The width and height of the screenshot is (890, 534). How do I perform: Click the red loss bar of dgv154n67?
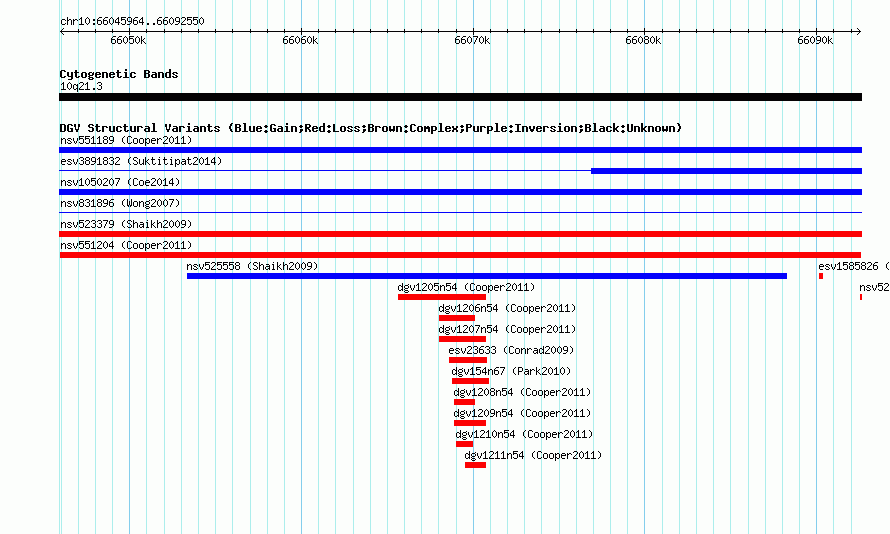tap(470, 381)
